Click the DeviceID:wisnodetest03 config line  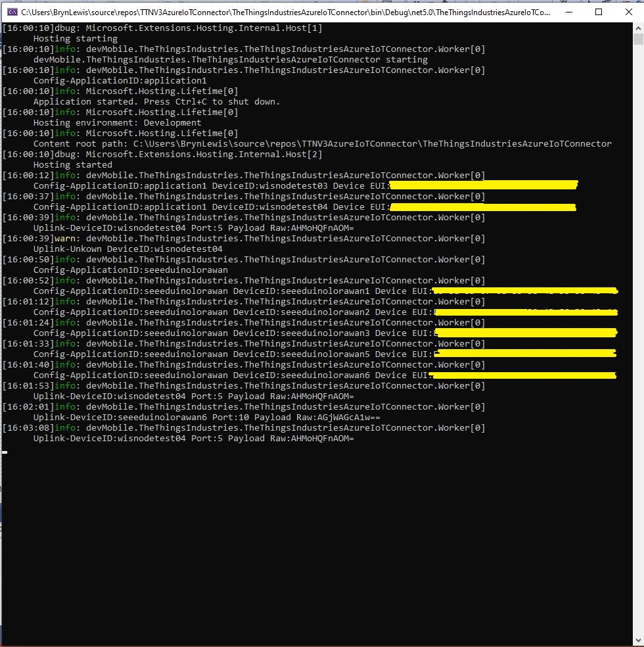point(210,186)
